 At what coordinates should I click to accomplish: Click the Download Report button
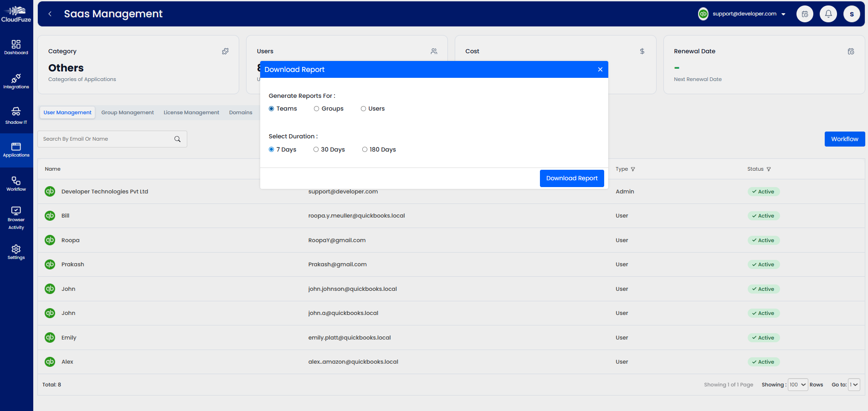pos(572,178)
